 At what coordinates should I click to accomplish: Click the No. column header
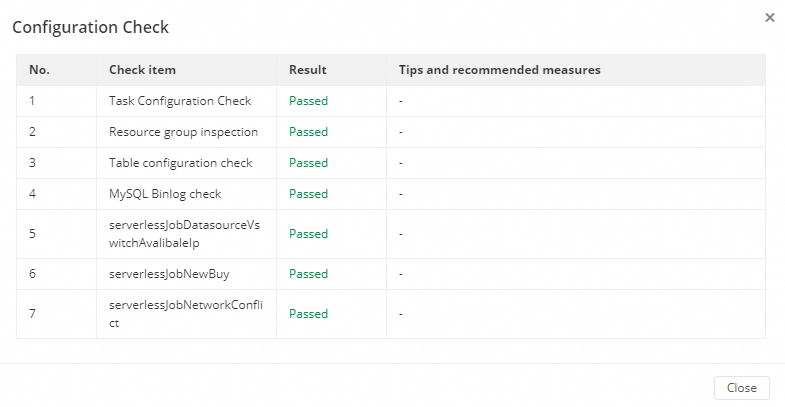[x=39, y=70]
